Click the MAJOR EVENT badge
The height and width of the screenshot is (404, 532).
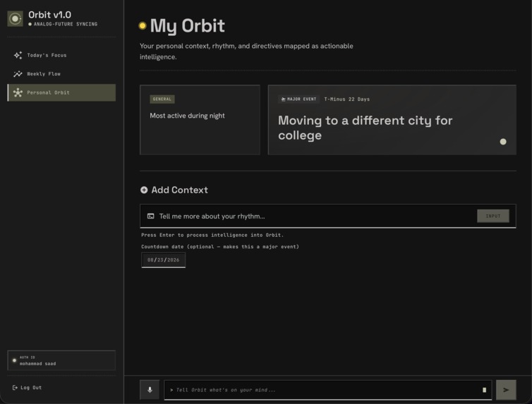coord(298,99)
